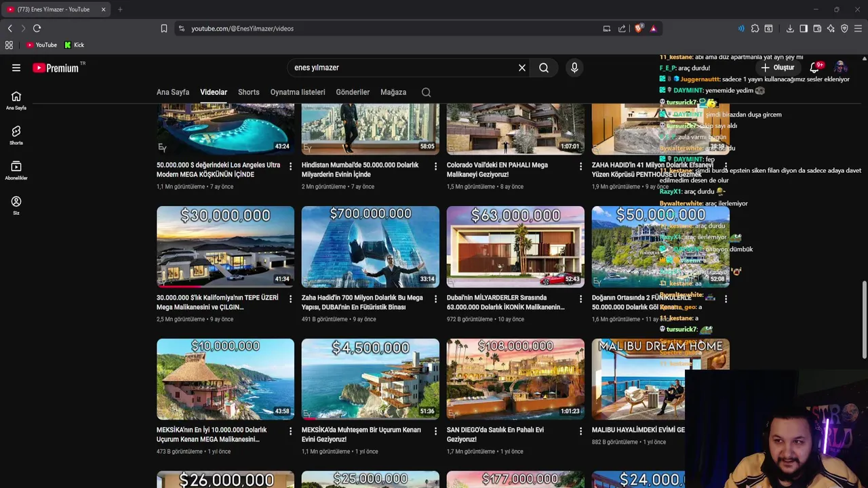868x488 pixels.
Task: Open the Gönderiler tab
Action: coord(353,92)
